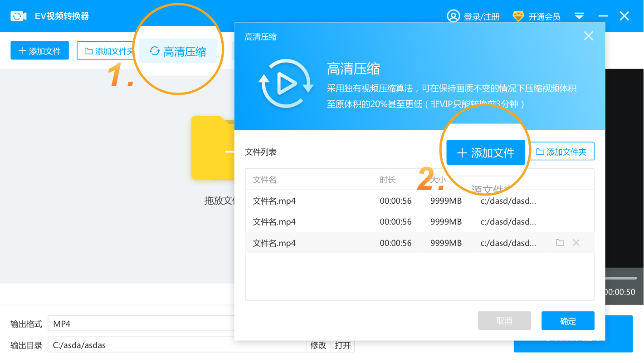Click 添加文件 button inside the dialog
The width and height of the screenshot is (644, 363).
click(x=486, y=152)
